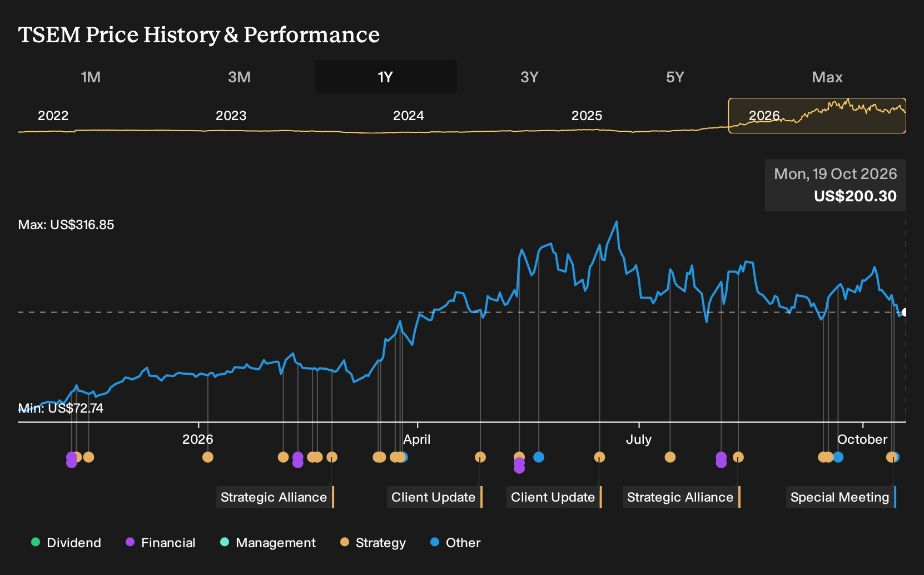Click the TSEM Price History & Performance heading
This screenshot has height=575, width=924.
point(199,34)
